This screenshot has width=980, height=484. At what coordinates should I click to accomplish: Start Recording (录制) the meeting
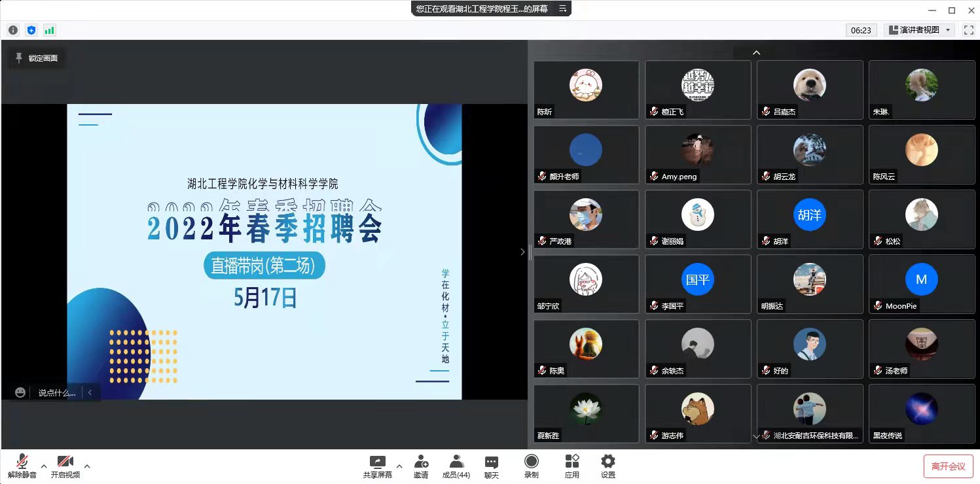tap(531, 462)
